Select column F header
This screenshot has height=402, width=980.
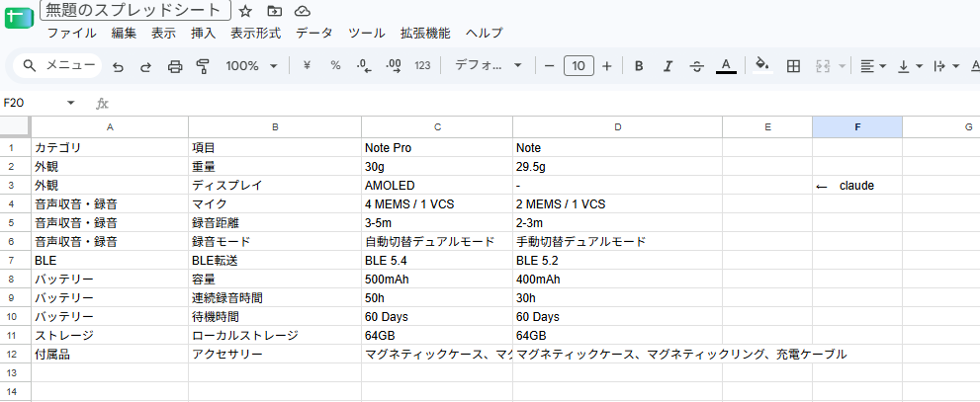pos(857,126)
